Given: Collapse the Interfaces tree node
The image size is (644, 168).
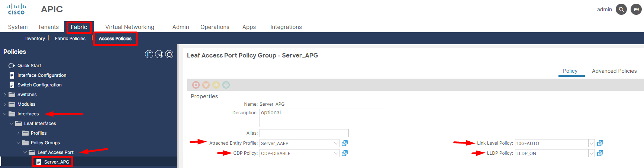Looking at the screenshot, I should 5,114.
